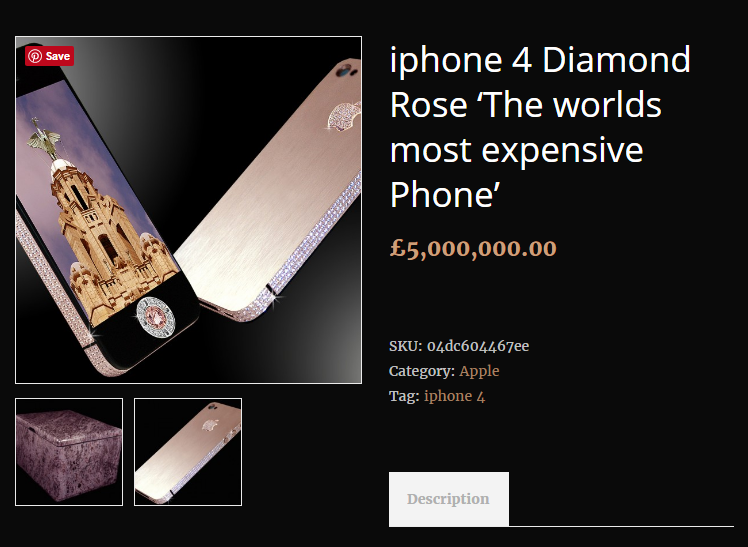Select the purple granite box thumbnail
748x547 pixels.
coord(69,452)
